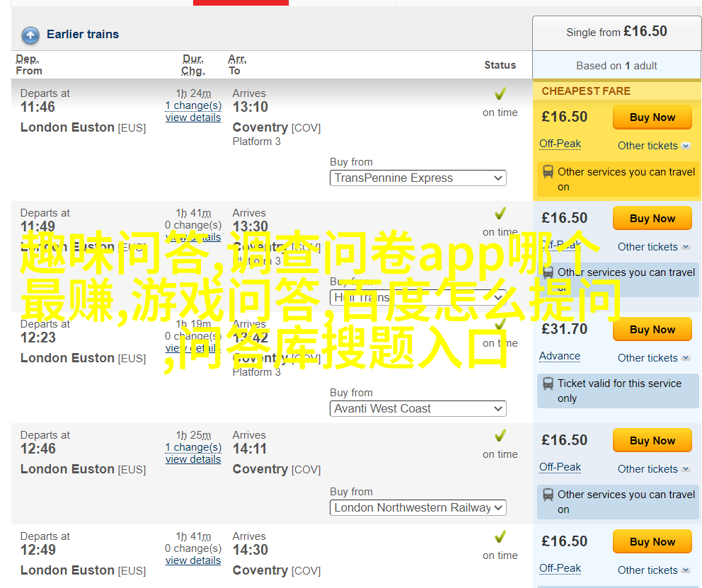
Task: Click the on-time checkmark for the 11:49 train
Action: coord(500,213)
